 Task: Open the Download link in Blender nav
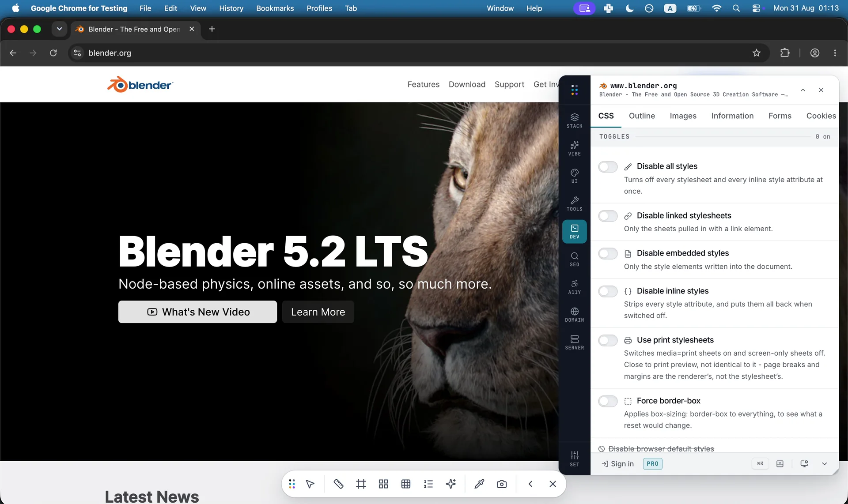coord(467,84)
